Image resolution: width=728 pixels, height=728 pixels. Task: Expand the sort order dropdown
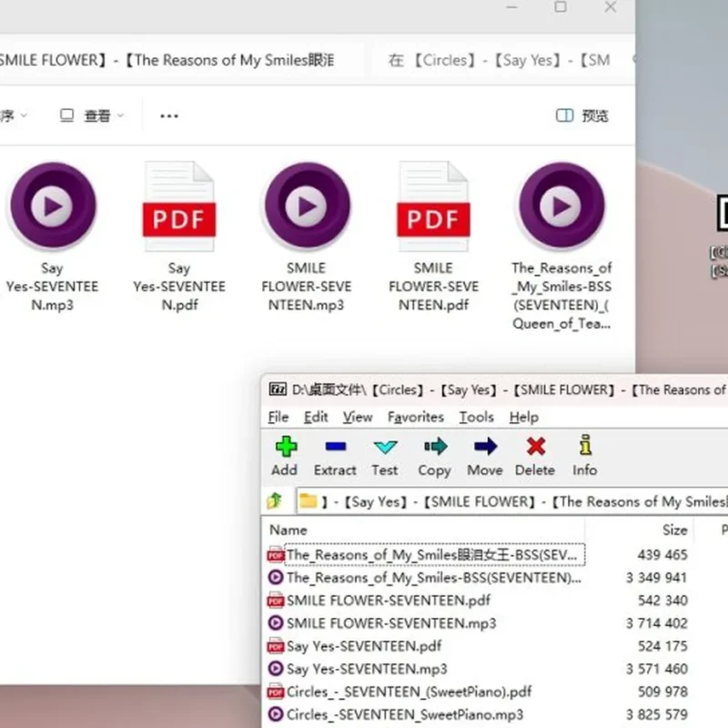pos(13,116)
